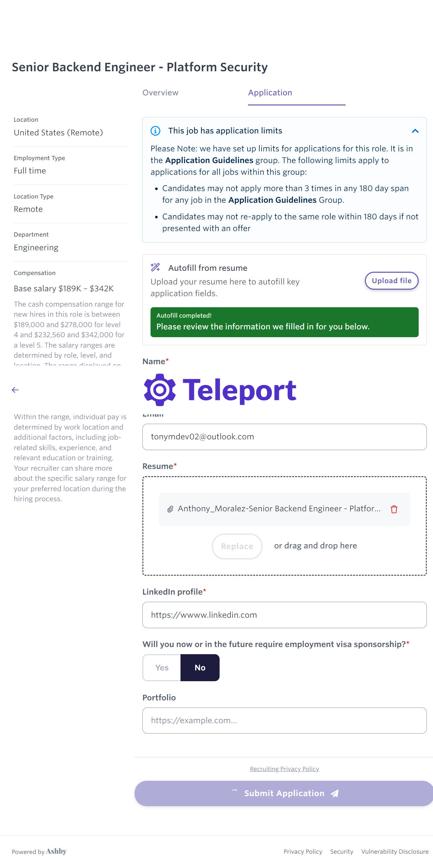Open the Vulnerability Disclosure footer link
The image size is (433, 868).
pos(395,851)
